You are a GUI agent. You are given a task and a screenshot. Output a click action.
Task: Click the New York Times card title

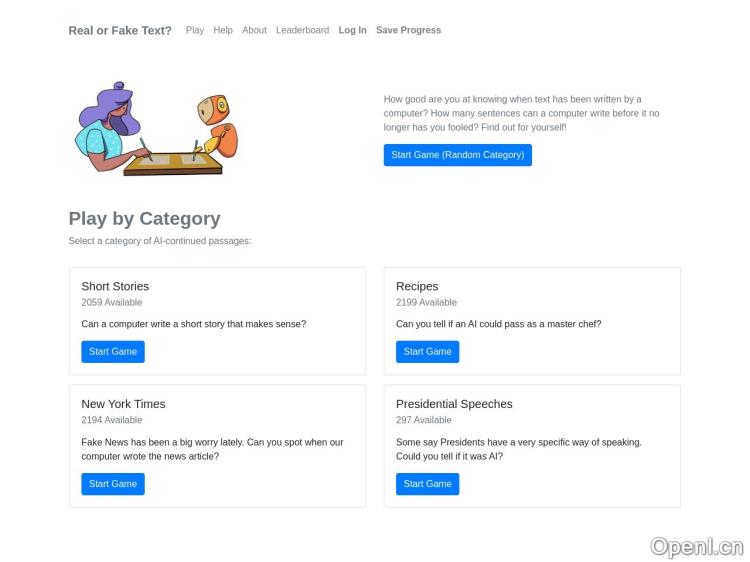[x=123, y=404]
